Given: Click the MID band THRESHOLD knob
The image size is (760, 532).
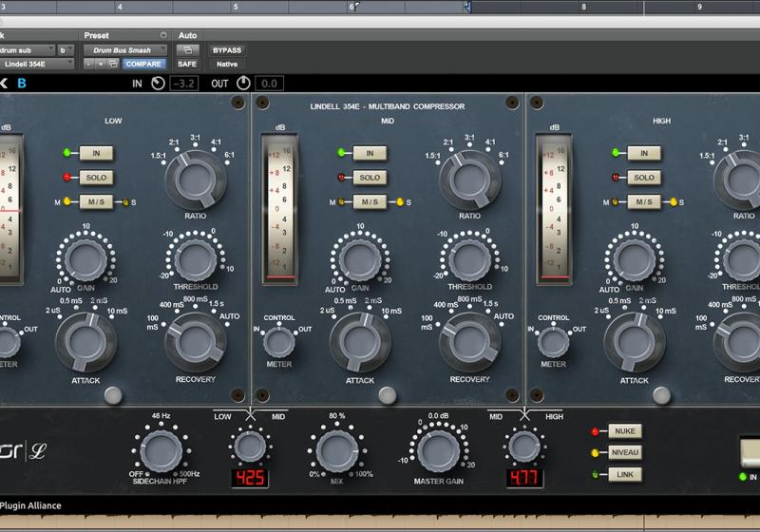Looking at the screenshot, I should [469, 259].
